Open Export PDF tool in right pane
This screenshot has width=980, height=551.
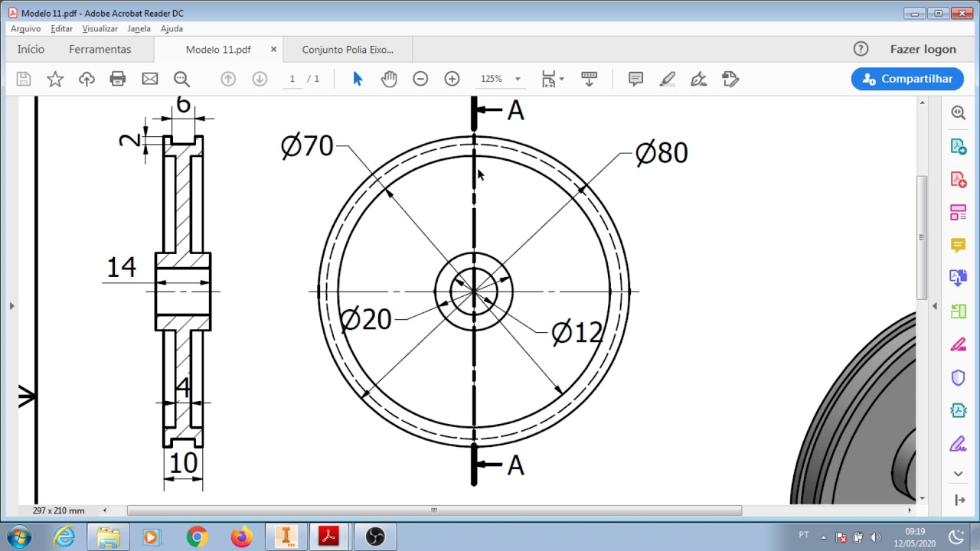[x=958, y=146]
